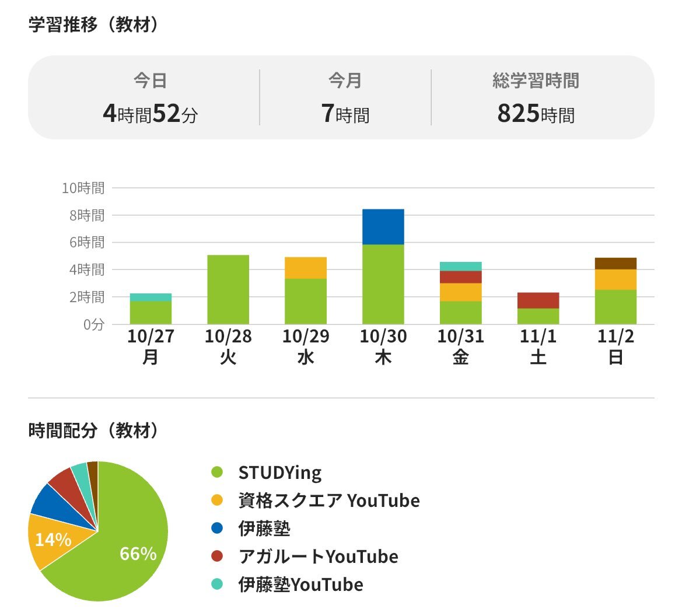Click the blue segment of the 10/30 bar

383,226
